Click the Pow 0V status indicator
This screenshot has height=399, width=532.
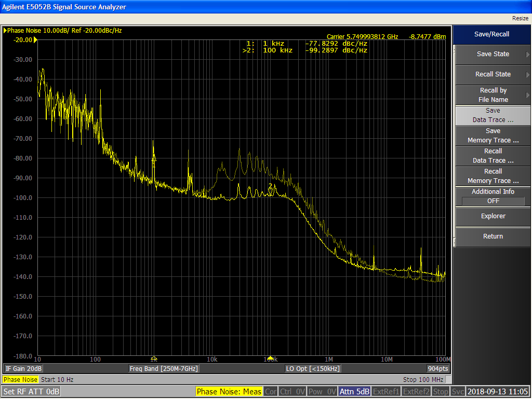click(x=322, y=392)
